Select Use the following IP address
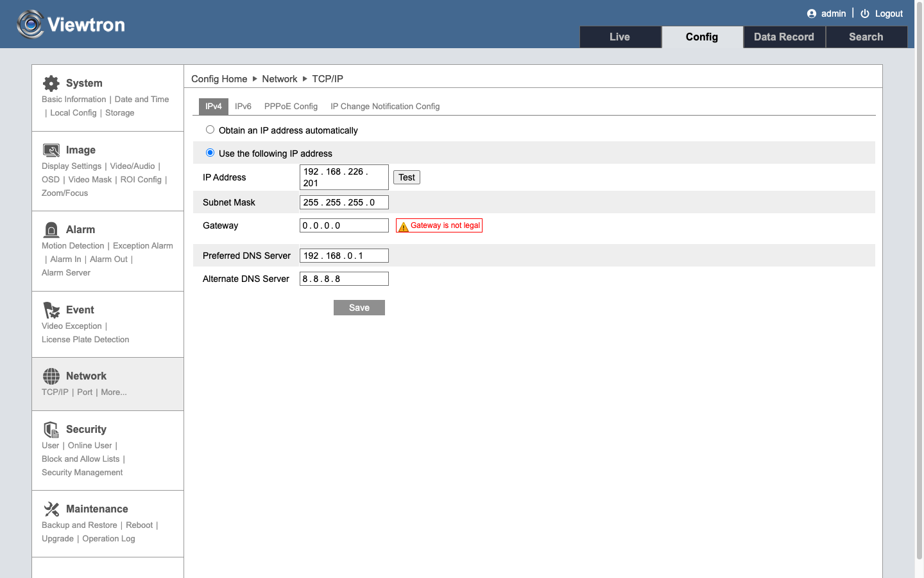Image resolution: width=924 pixels, height=578 pixels. pyautogui.click(x=210, y=153)
